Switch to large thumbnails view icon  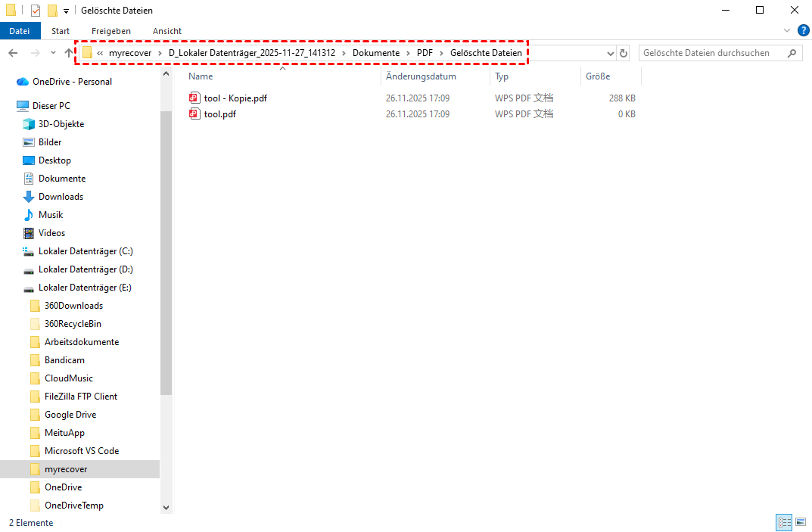pyautogui.click(x=800, y=522)
